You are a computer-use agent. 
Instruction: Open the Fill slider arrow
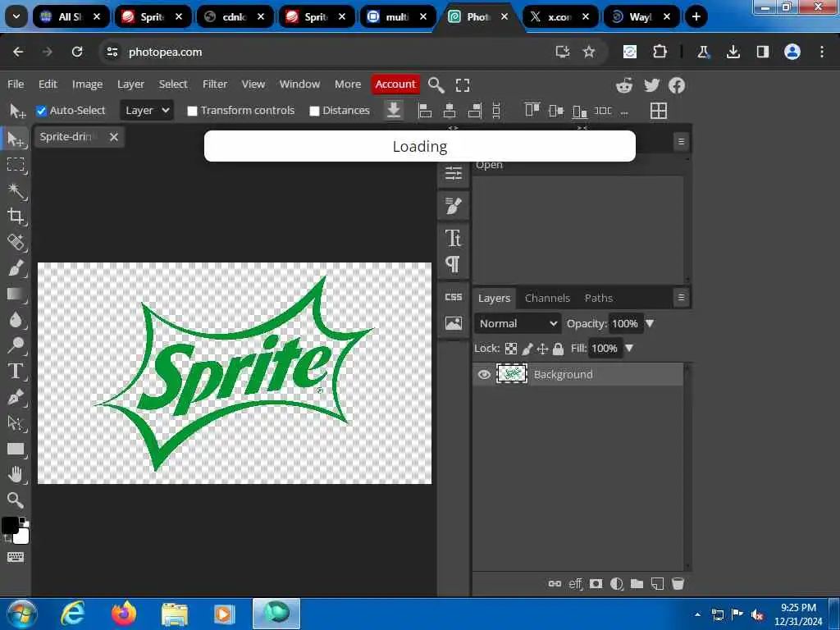tap(629, 348)
